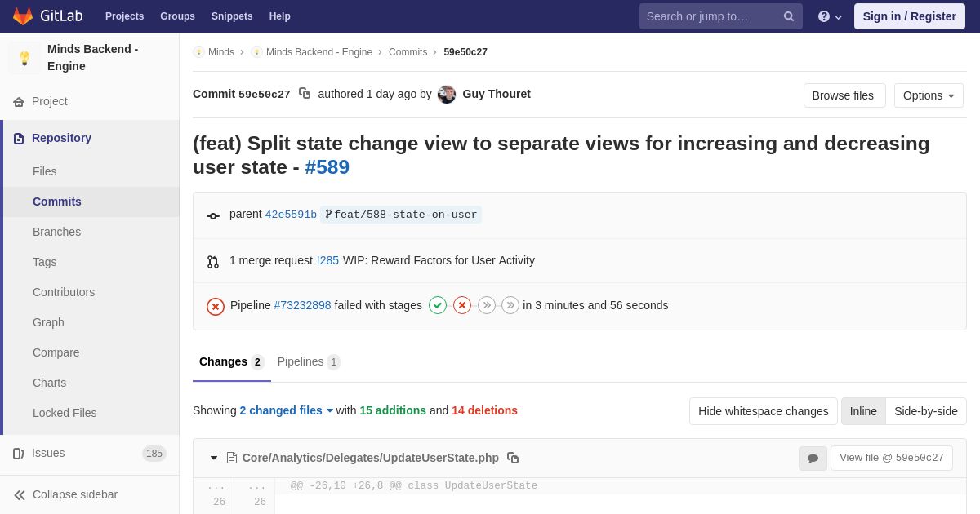Switch to Inline diff view
980x514 pixels.
pos(863,411)
